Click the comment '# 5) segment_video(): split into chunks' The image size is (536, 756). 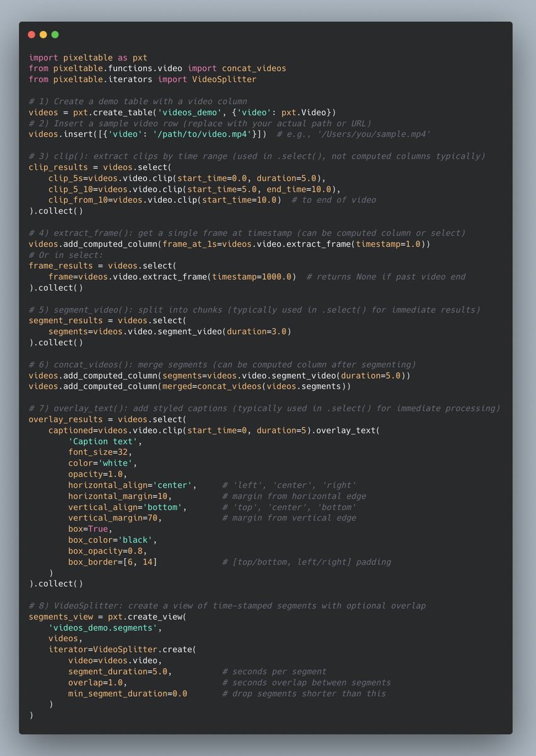(x=255, y=310)
